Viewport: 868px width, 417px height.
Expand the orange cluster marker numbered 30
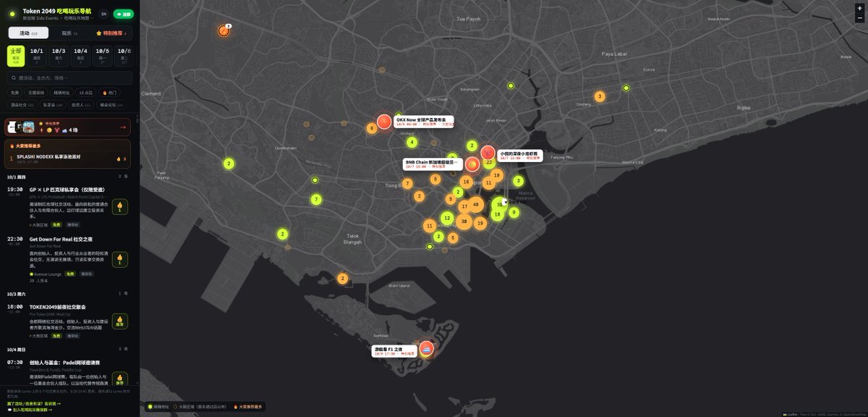point(464,221)
